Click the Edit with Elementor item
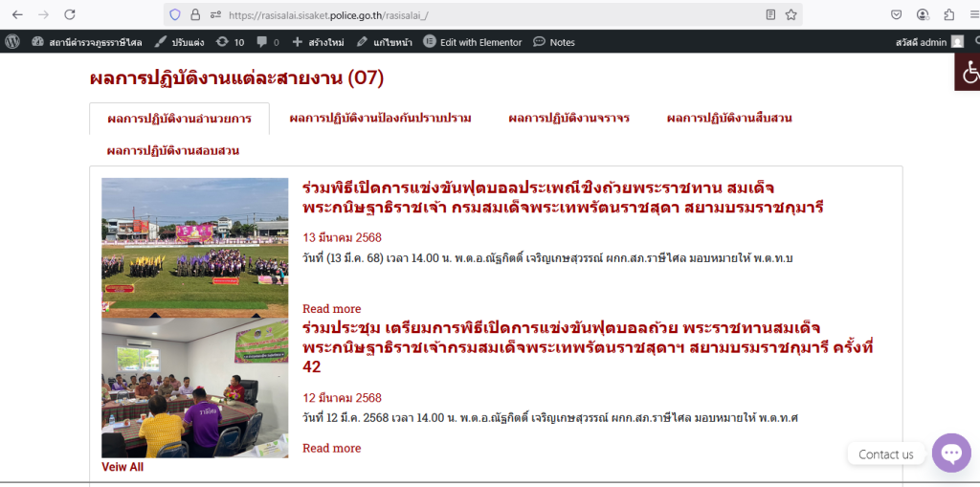This screenshot has width=980, height=487. (x=473, y=42)
